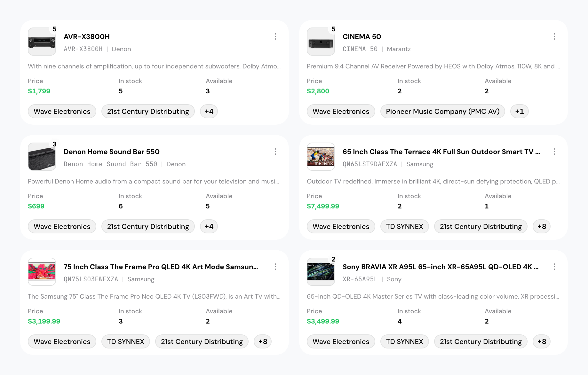Select Pioneer Music Company (PMC AV) tag
The width and height of the screenshot is (588, 375).
443,111
